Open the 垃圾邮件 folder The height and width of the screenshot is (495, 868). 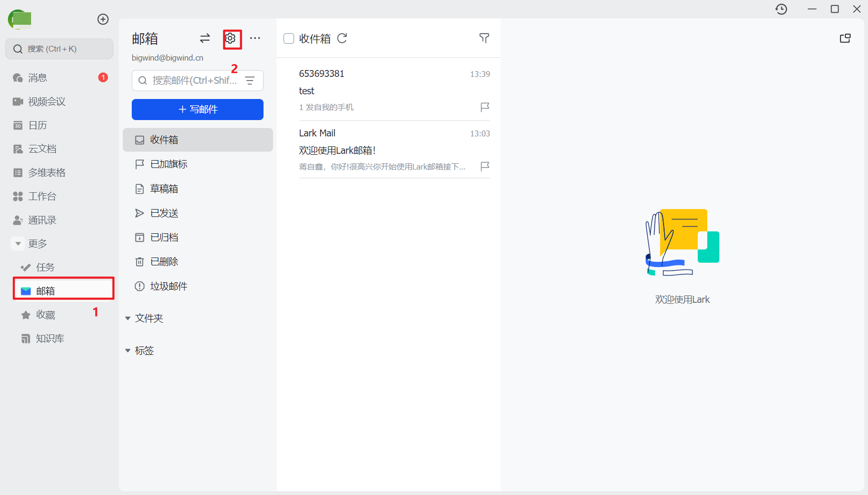pyautogui.click(x=168, y=286)
